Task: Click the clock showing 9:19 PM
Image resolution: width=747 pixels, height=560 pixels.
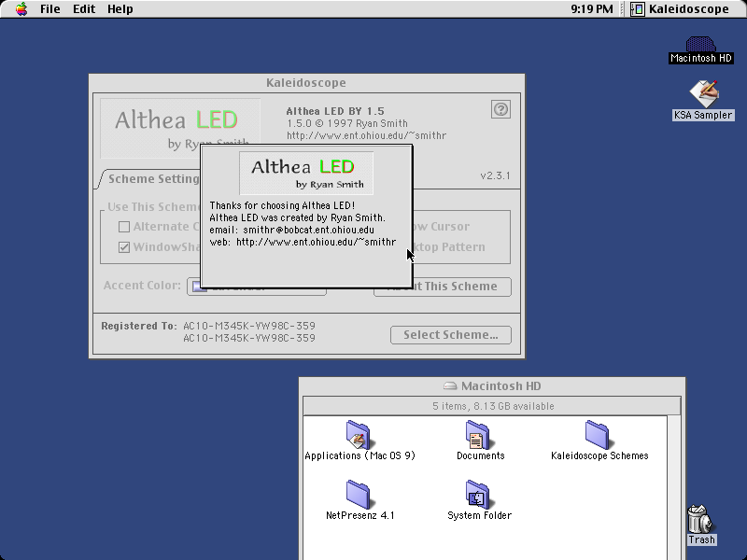Action: 592,9
